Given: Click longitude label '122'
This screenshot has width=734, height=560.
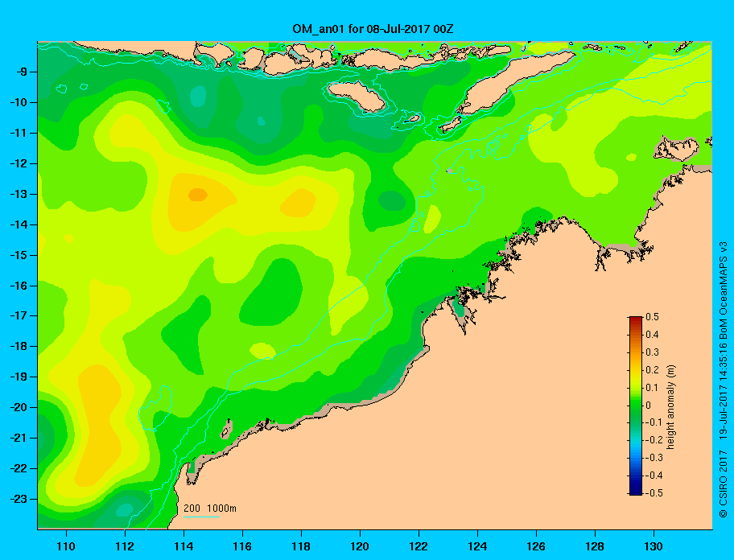Looking at the screenshot, I should click(x=419, y=546).
